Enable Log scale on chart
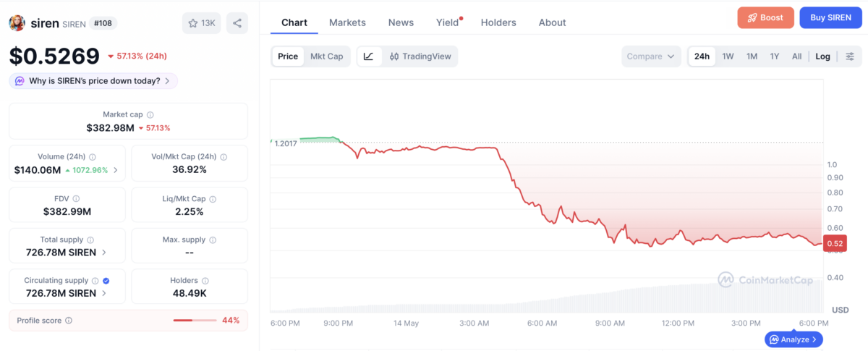The width and height of the screenshot is (868, 351). [x=823, y=56]
